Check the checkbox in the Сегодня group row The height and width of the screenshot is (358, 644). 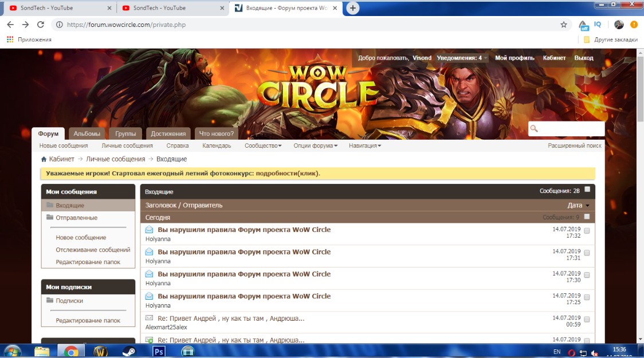(x=587, y=217)
